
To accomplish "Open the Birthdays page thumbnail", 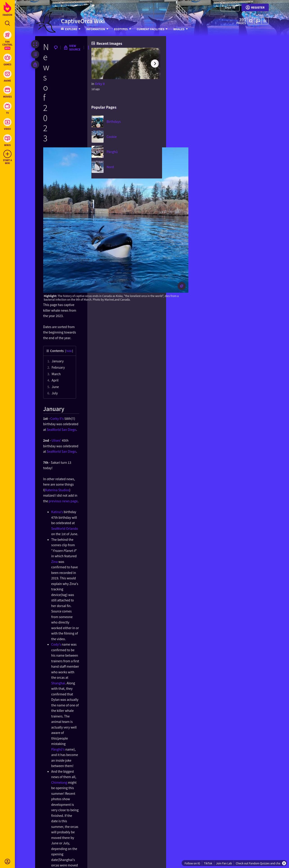I will pos(97,122).
